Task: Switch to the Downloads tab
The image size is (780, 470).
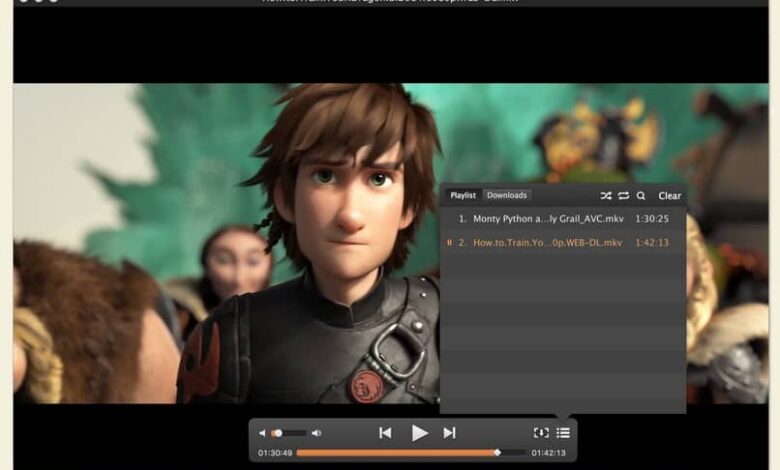Action: [506, 195]
